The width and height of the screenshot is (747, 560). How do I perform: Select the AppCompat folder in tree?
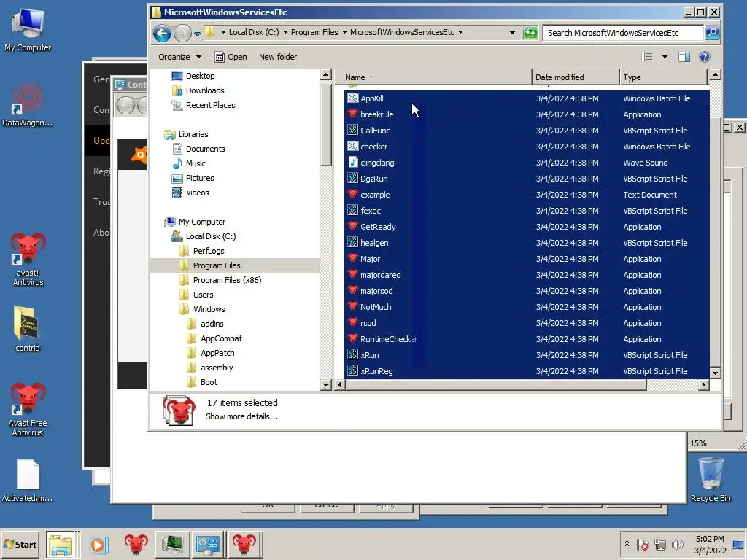[221, 338]
